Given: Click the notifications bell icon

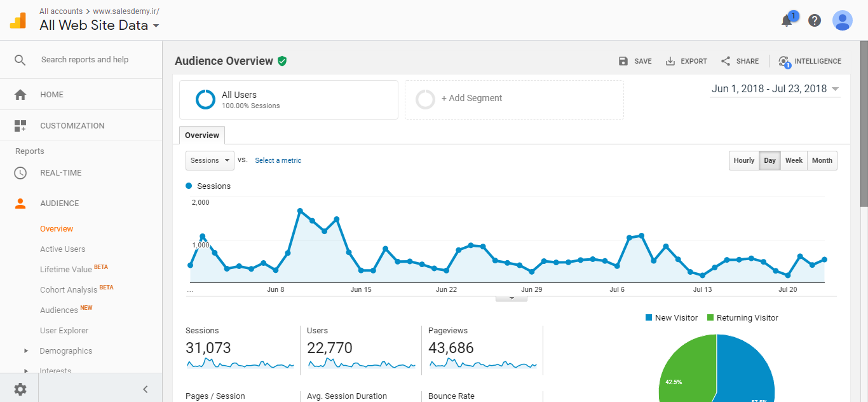Looking at the screenshot, I should click(787, 21).
